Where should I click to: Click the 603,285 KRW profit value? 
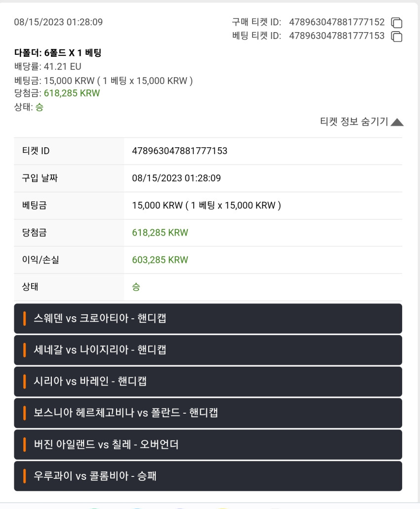(x=160, y=260)
